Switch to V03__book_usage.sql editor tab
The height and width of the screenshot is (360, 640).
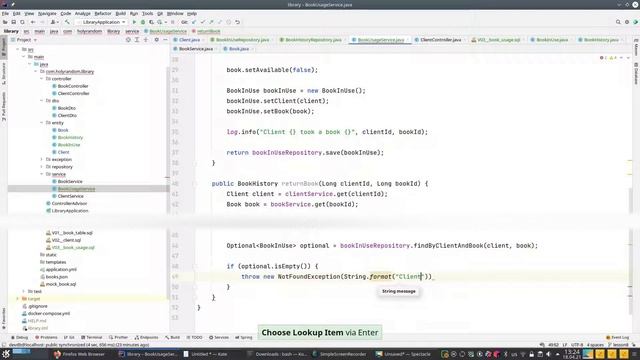(498, 40)
